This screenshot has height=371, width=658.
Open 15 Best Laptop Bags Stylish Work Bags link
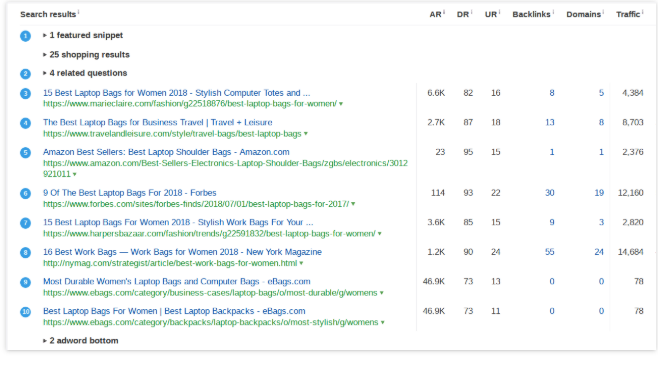[x=178, y=222]
